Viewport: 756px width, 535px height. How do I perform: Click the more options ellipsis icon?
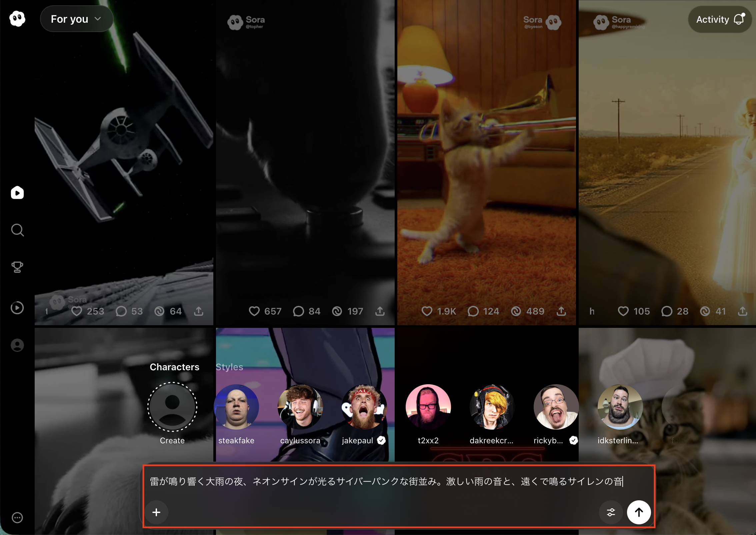(17, 517)
